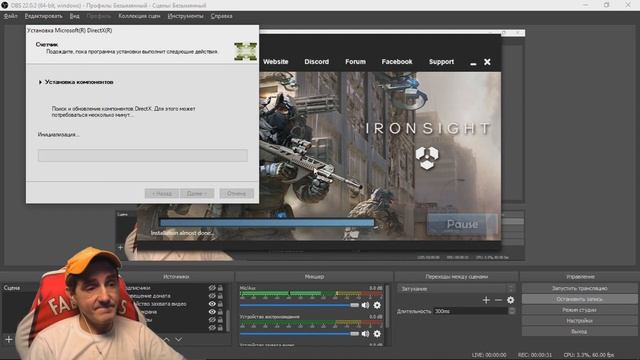Open the Редактировать menu
This screenshot has width=640, height=360.
click(43, 16)
